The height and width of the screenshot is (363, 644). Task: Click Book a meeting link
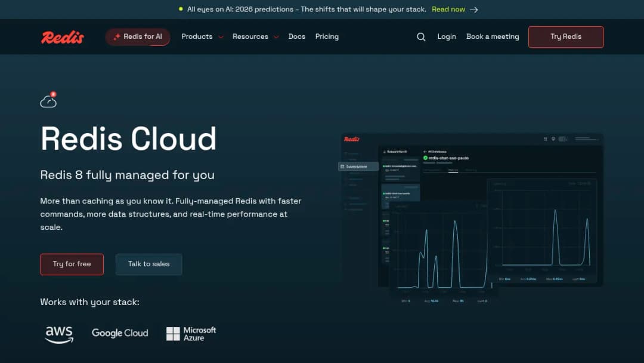click(x=493, y=36)
